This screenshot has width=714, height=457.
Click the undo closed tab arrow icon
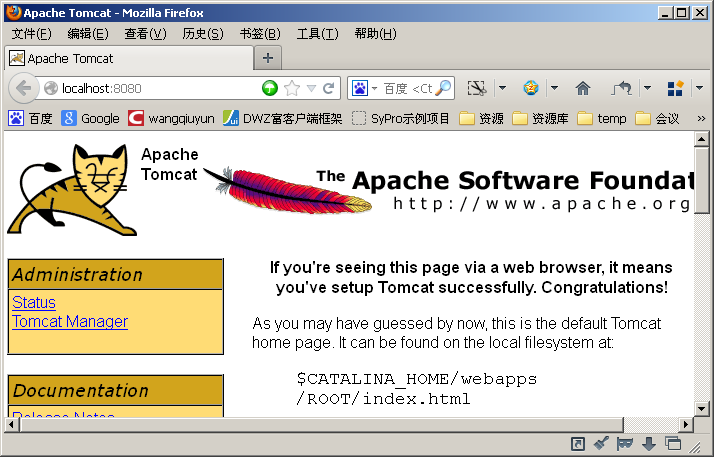pyautogui.click(x=622, y=88)
